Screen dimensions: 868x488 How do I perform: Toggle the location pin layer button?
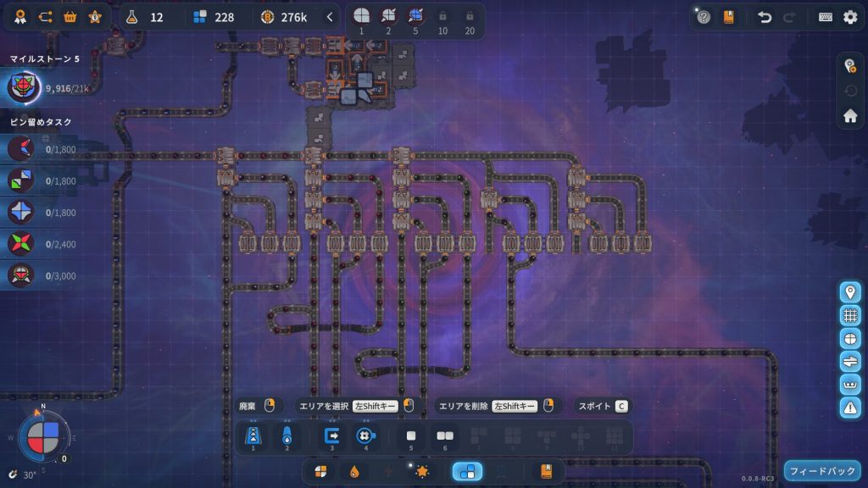point(849,292)
